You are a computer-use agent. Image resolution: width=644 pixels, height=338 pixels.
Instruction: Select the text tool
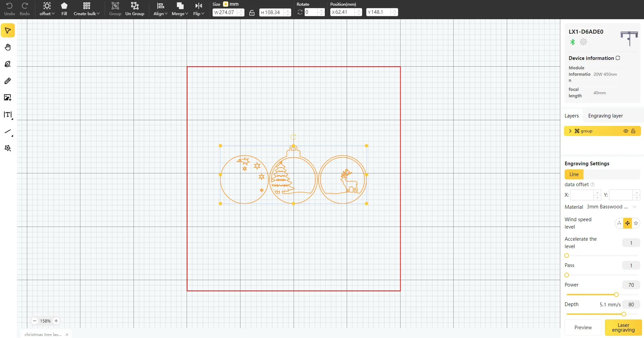[x=8, y=115]
